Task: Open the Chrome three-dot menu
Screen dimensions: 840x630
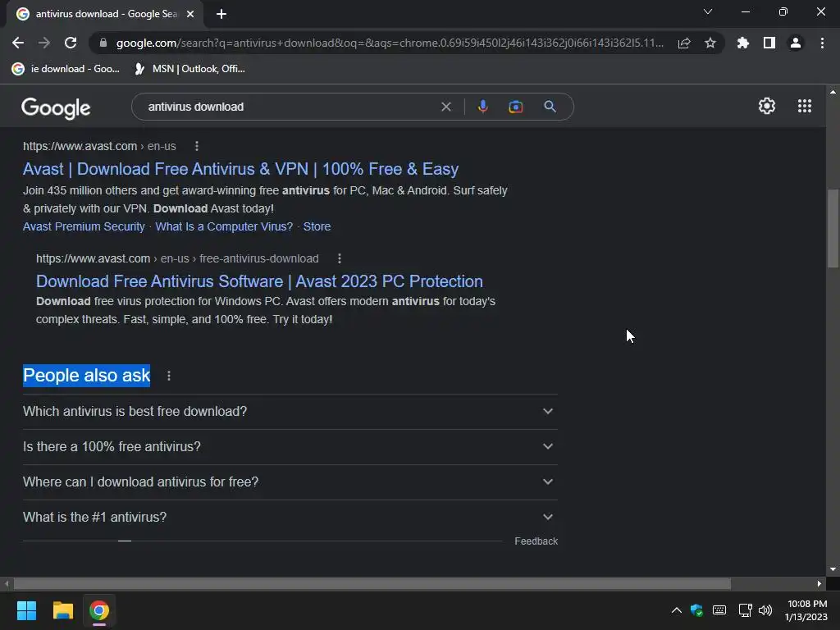Action: [x=822, y=43]
